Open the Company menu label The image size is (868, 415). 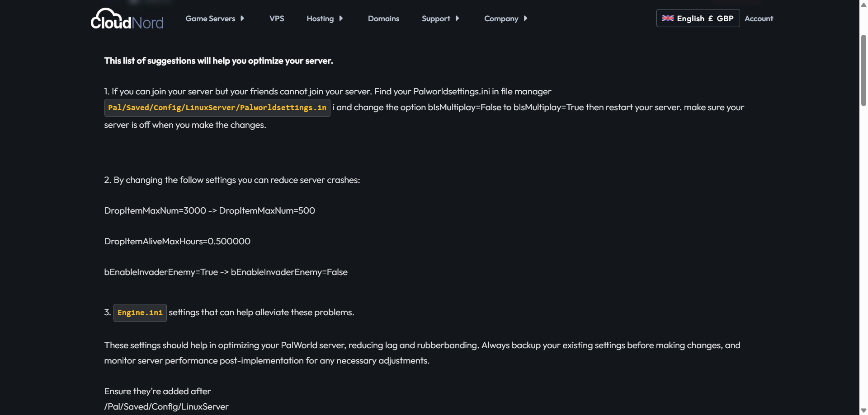click(x=501, y=19)
